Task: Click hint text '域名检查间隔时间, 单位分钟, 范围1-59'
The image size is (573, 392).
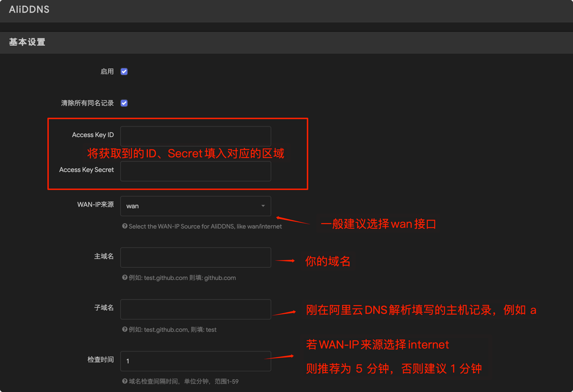Action: click(184, 381)
